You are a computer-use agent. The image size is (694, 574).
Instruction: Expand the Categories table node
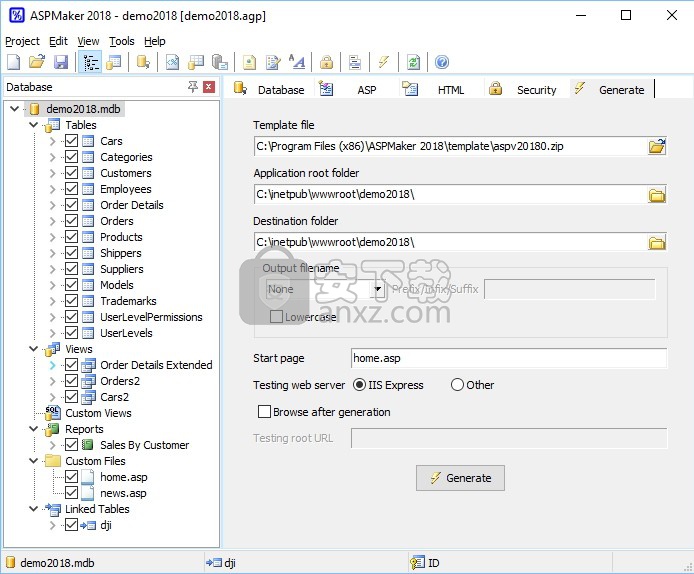52,157
